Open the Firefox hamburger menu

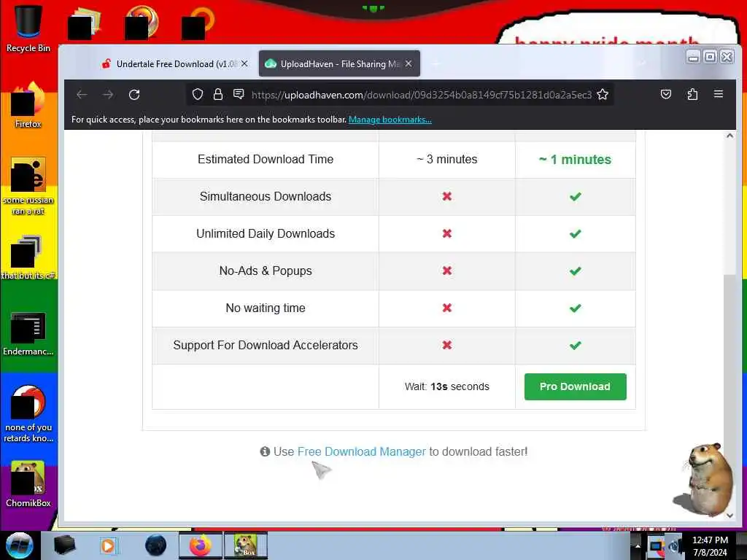(x=719, y=94)
